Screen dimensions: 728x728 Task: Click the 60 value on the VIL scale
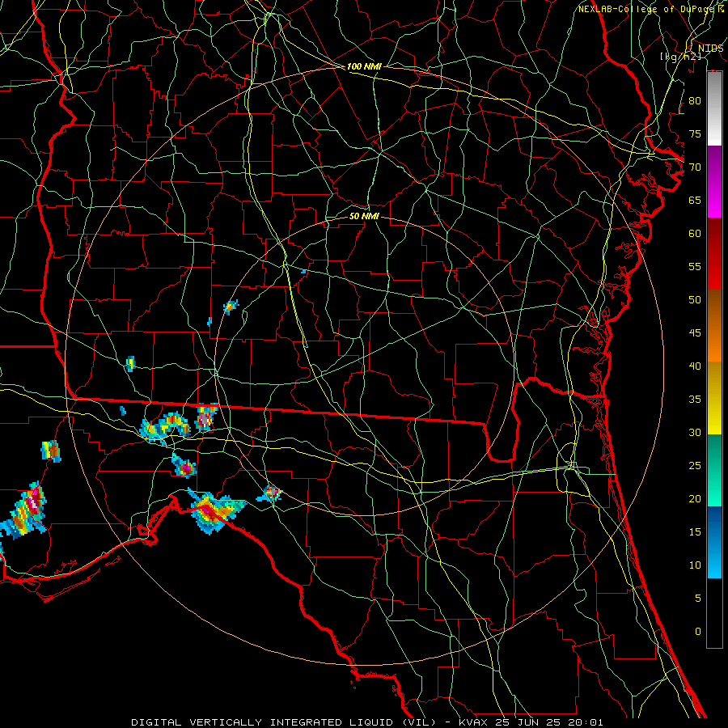click(x=695, y=234)
